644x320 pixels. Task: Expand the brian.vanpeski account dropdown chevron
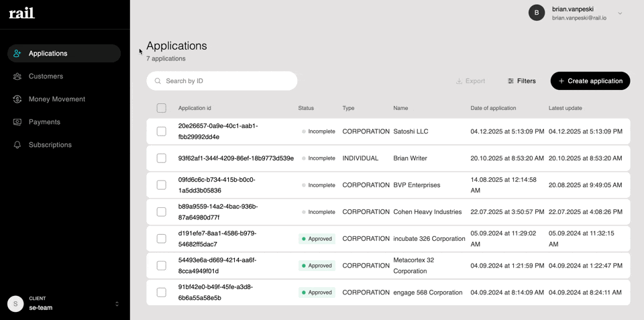[620, 13]
